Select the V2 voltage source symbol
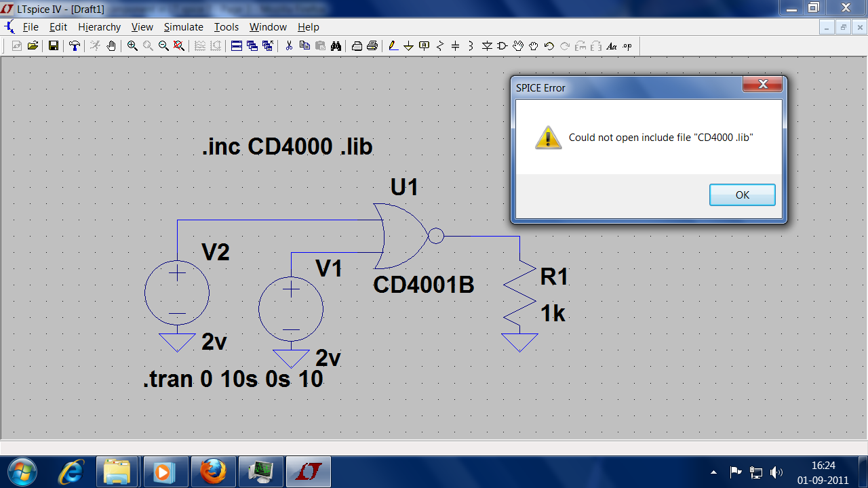This screenshot has height=488, width=868. (177, 293)
